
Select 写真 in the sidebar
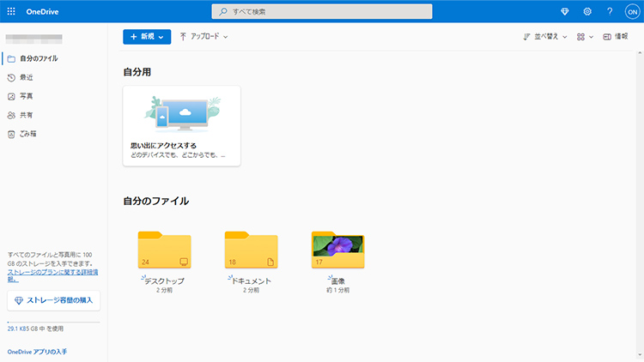coord(27,96)
